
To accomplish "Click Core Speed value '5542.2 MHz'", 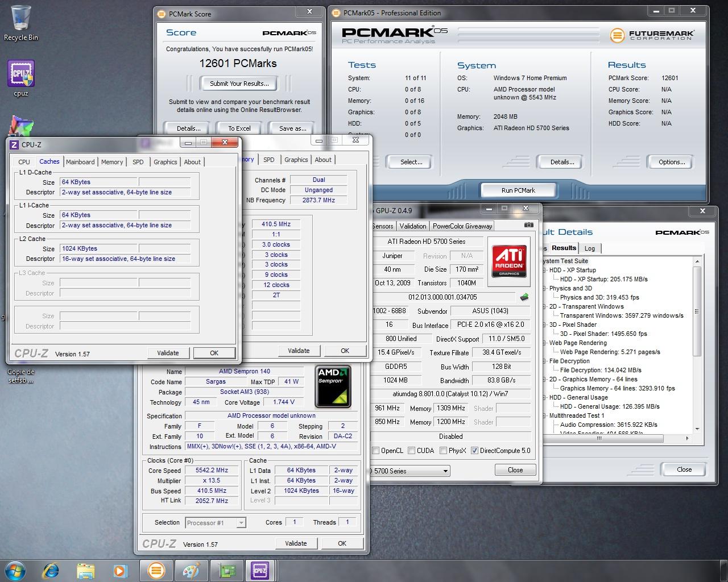I will [x=212, y=471].
